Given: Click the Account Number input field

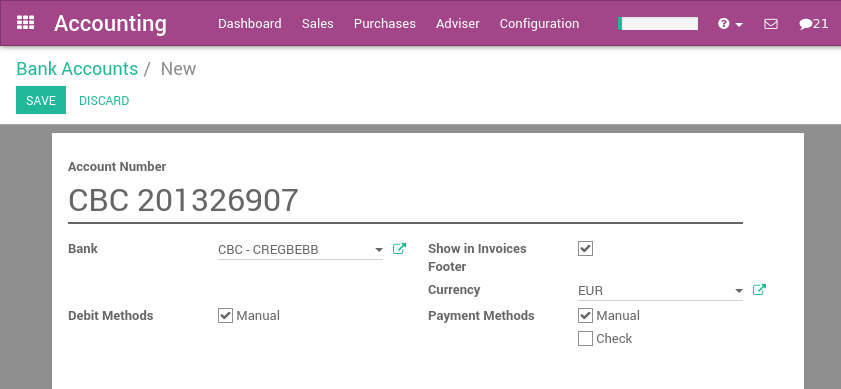Looking at the screenshot, I should [405, 201].
